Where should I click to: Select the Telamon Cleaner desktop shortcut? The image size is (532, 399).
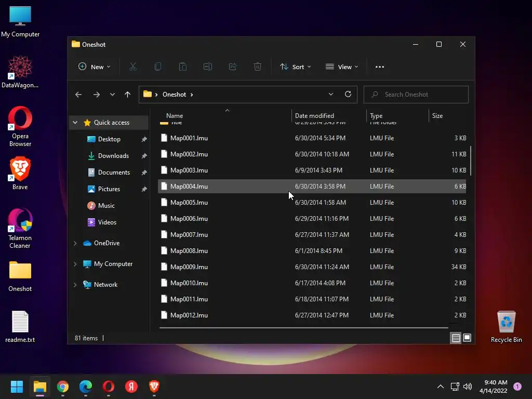pyautogui.click(x=20, y=229)
